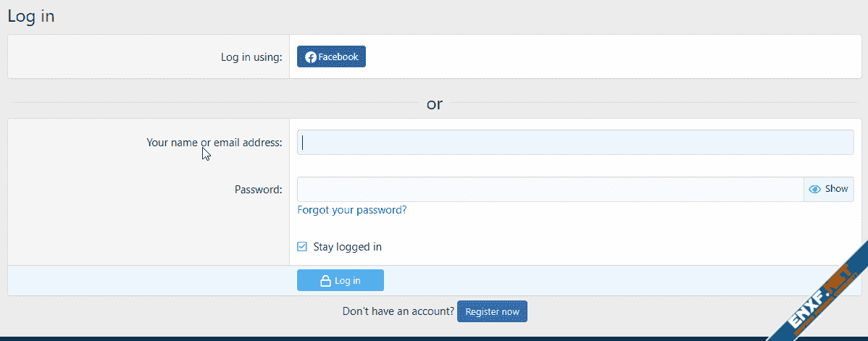Viewport: 868px width, 341px height.
Task: Click the 'Stay logged in' label text
Action: (x=347, y=247)
